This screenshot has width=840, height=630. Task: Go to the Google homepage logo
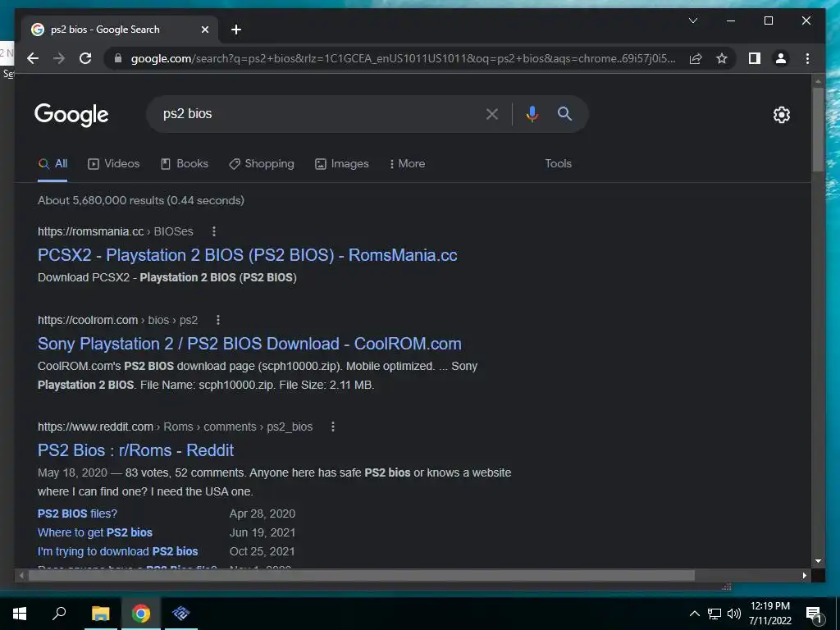[x=71, y=115]
